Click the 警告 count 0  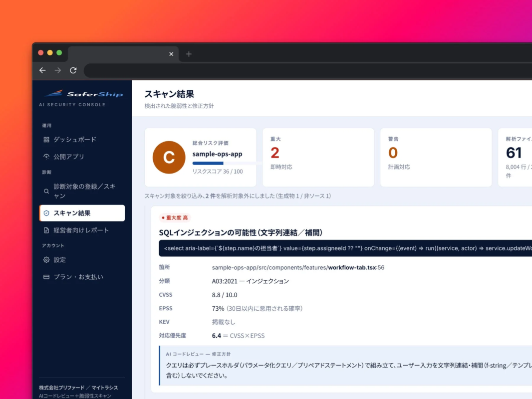click(393, 153)
